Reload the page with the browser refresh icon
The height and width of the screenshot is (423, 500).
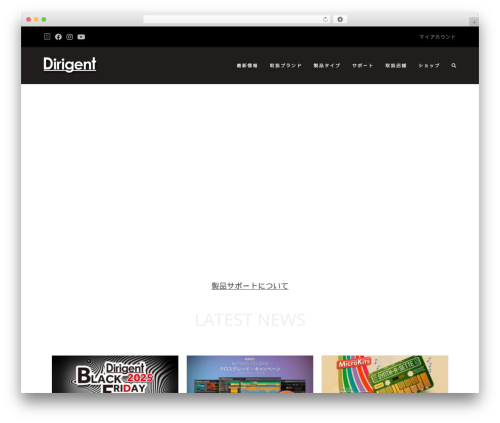[325, 20]
